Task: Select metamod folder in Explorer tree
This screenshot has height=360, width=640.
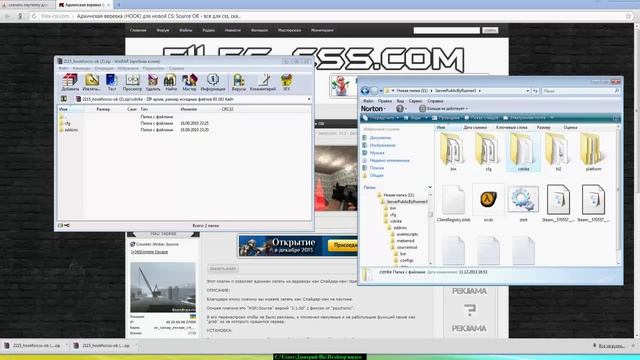Action: (x=405, y=241)
